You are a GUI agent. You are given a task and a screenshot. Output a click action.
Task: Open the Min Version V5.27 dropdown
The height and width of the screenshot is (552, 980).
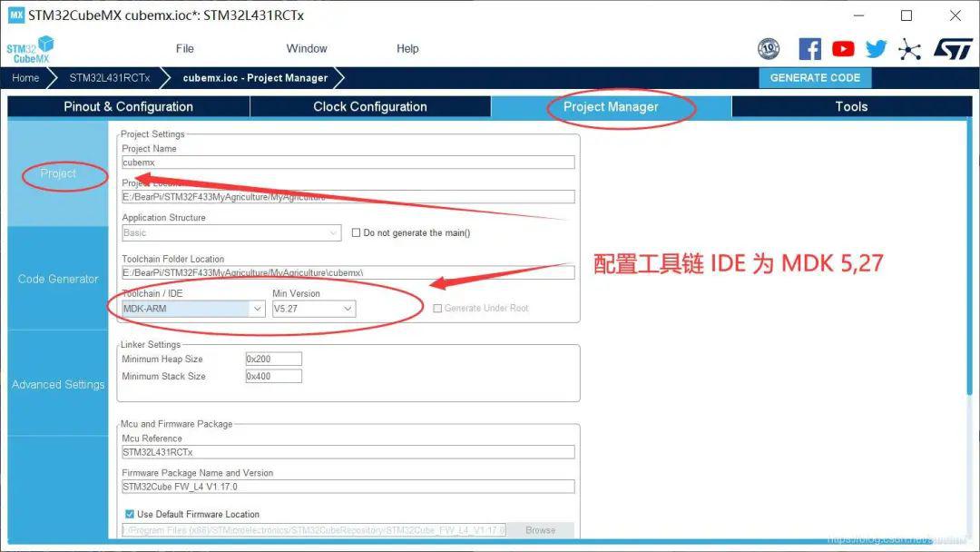pyautogui.click(x=314, y=309)
